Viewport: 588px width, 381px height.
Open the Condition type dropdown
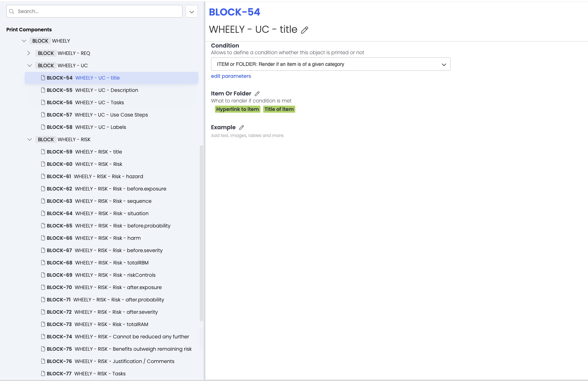330,64
